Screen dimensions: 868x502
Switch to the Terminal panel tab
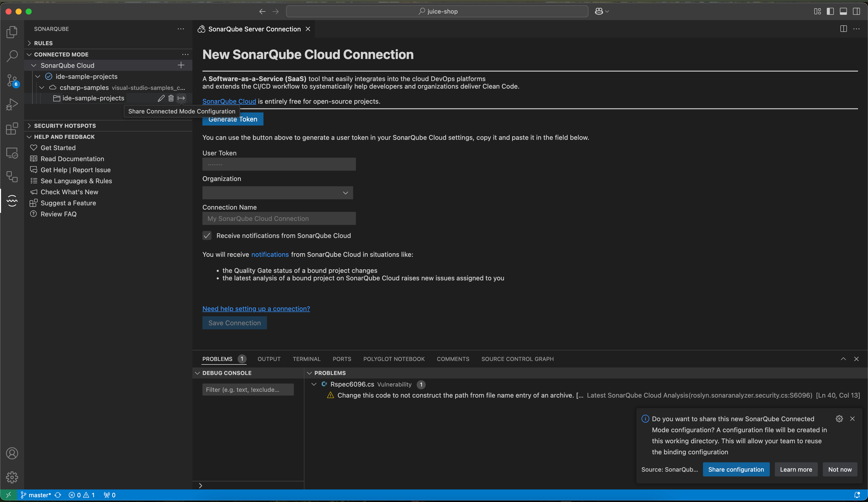coord(306,359)
